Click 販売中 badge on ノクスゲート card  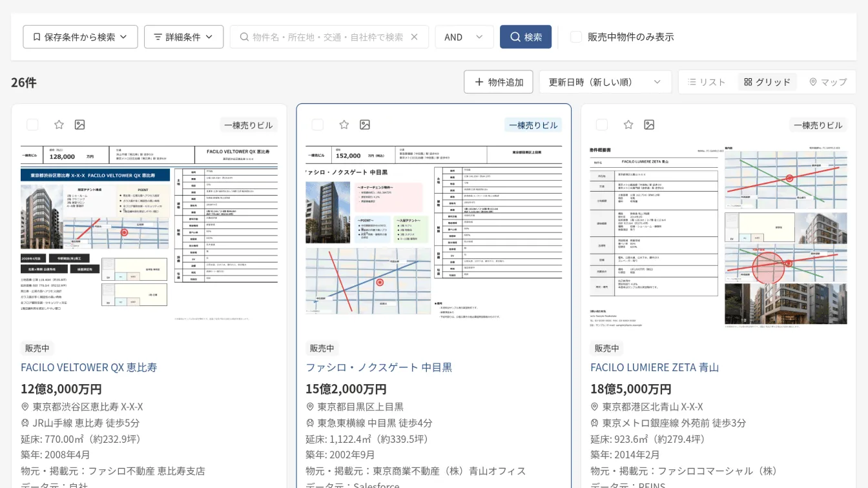(x=322, y=348)
